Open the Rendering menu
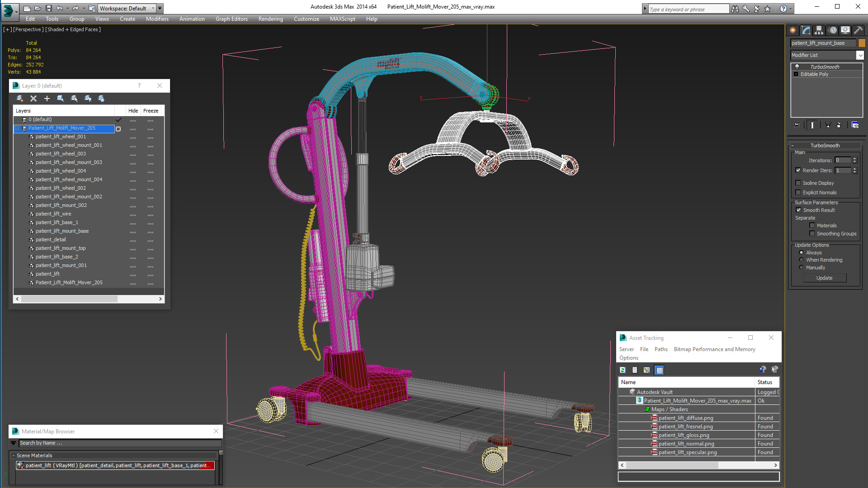This screenshot has width=868, height=488. (270, 19)
